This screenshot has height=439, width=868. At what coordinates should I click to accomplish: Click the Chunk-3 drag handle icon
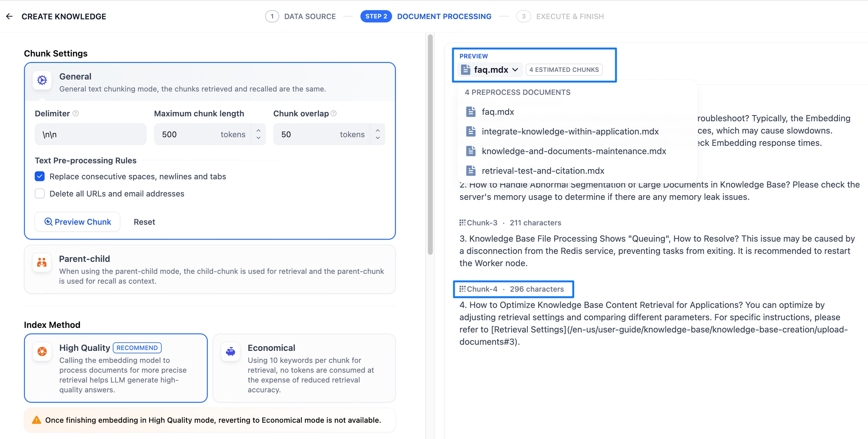click(462, 223)
